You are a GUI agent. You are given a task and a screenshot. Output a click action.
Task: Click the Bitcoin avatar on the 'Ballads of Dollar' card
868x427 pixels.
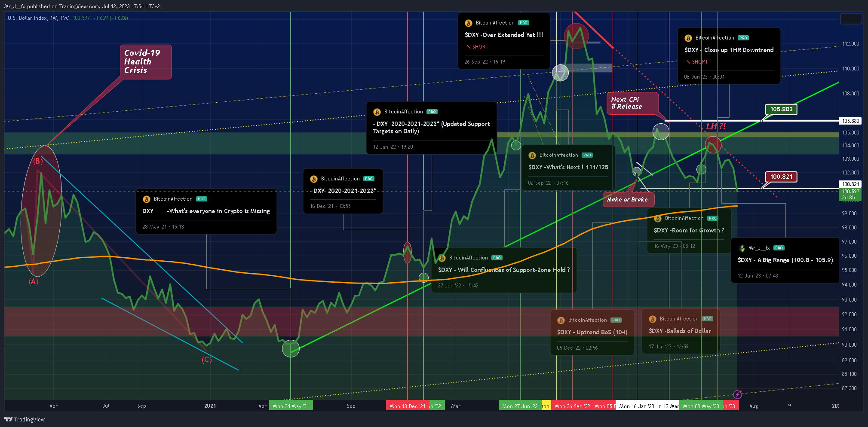(x=652, y=319)
